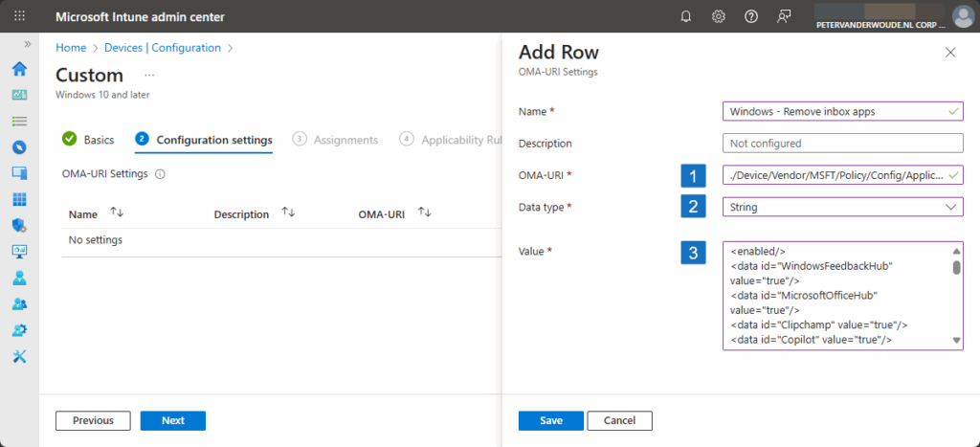
Task: Expand the sidebar with double chevron
Action: click(x=27, y=44)
